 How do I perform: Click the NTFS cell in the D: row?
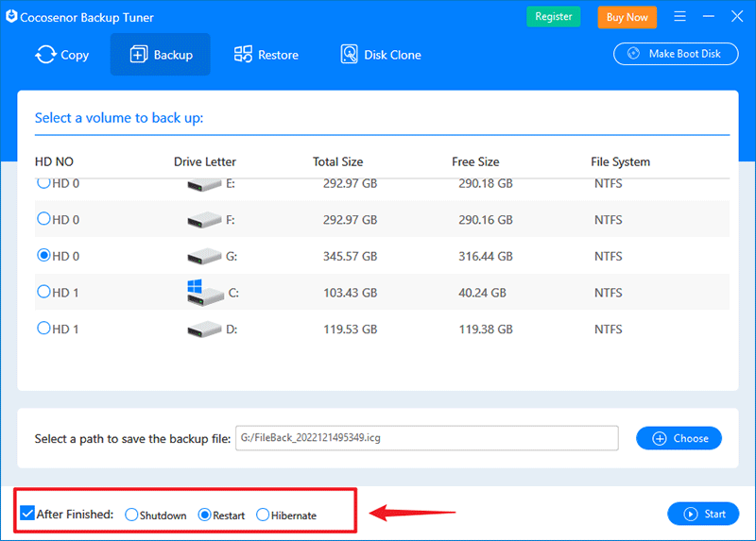(609, 330)
